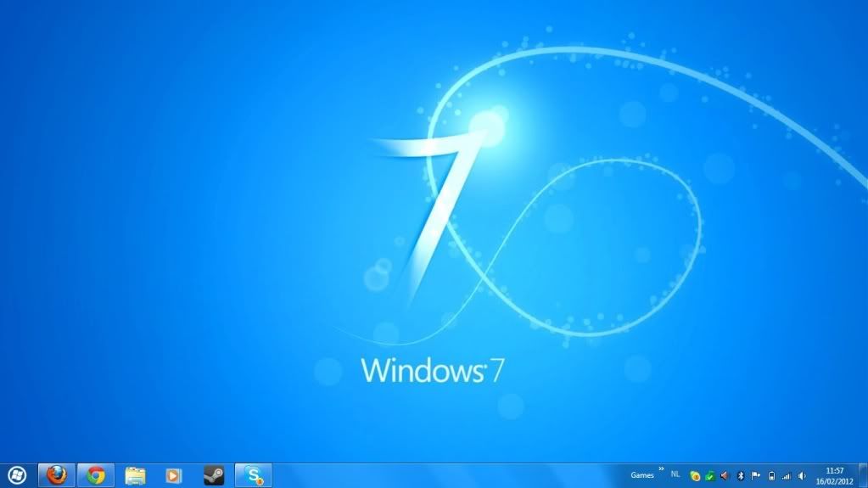
Task: Open Action Center flag icon
Action: (756, 476)
